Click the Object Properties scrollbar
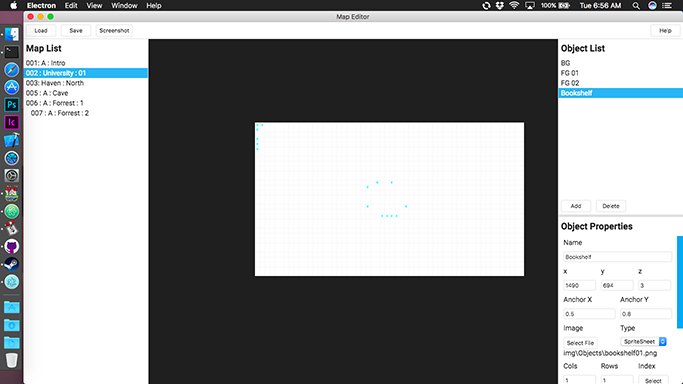The image size is (683, 384). pos(680,282)
